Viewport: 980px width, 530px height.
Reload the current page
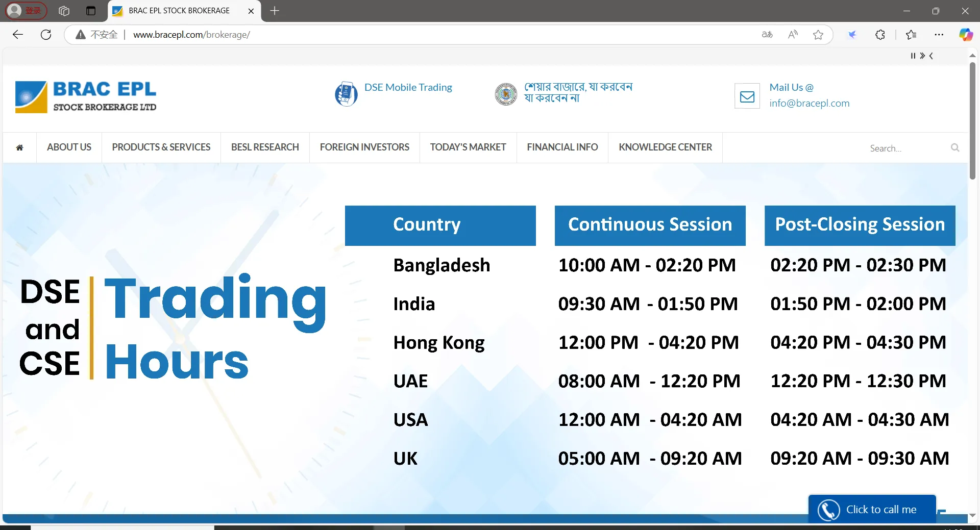(x=46, y=35)
